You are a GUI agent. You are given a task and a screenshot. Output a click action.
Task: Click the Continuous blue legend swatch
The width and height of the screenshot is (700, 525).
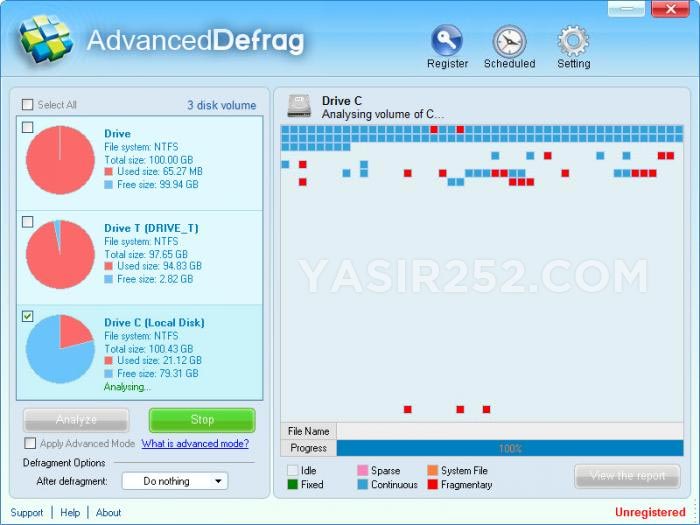pyautogui.click(x=362, y=484)
